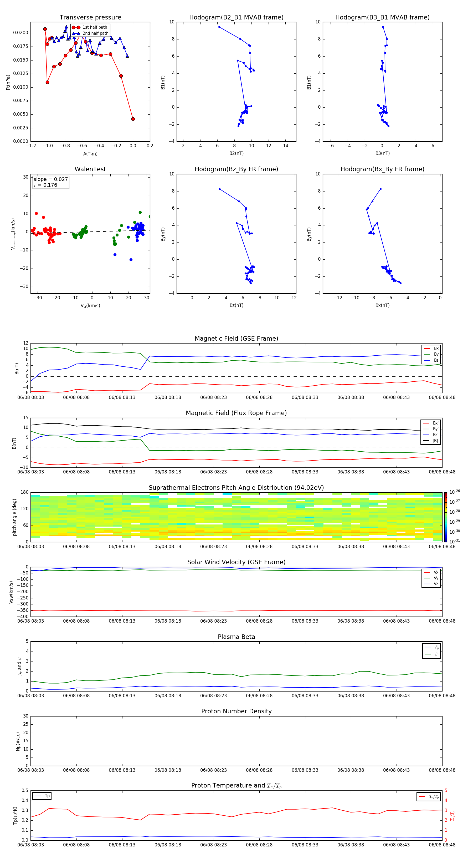Click the |B| legend entry

(431, 441)
